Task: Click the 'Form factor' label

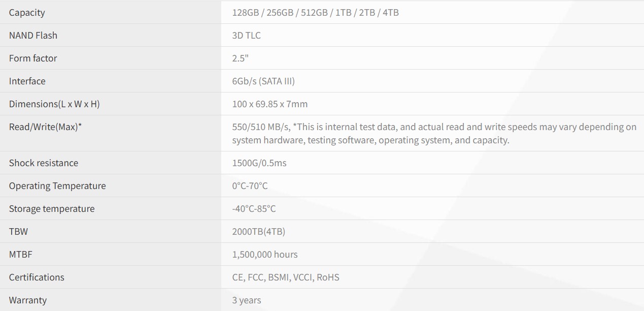Action: (x=33, y=58)
